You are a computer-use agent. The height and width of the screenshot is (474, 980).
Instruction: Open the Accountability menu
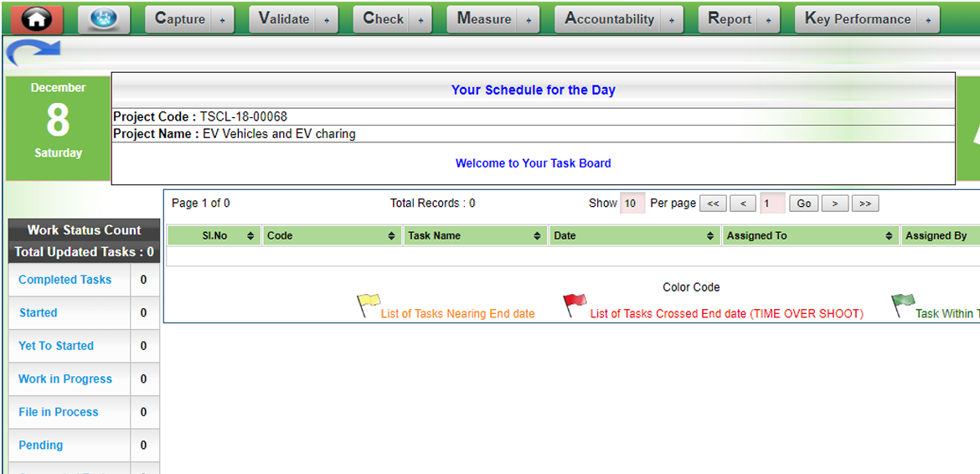[x=609, y=19]
